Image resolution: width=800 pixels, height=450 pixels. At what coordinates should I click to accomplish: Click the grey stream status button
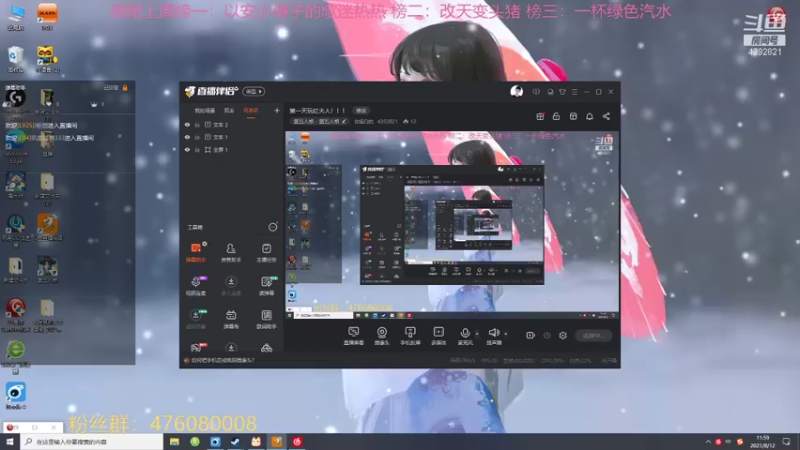click(593, 335)
